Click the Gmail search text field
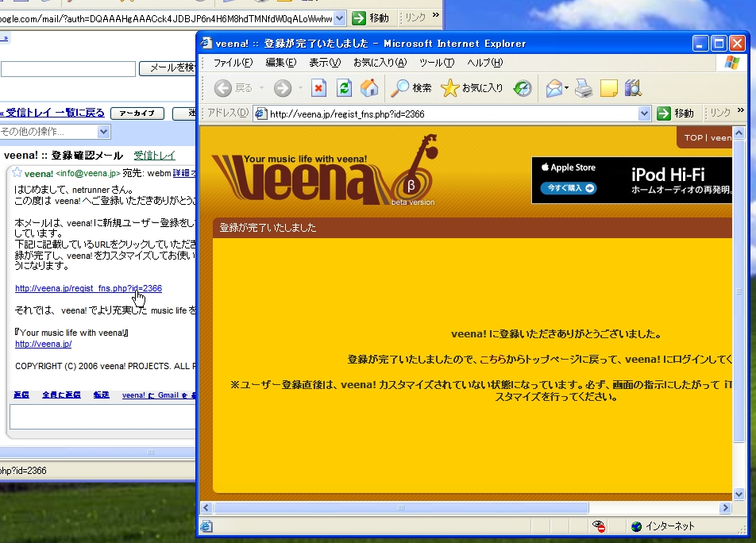The height and width of the screenshot is (543, 756). pyautogui.click(x=68, y=68)
